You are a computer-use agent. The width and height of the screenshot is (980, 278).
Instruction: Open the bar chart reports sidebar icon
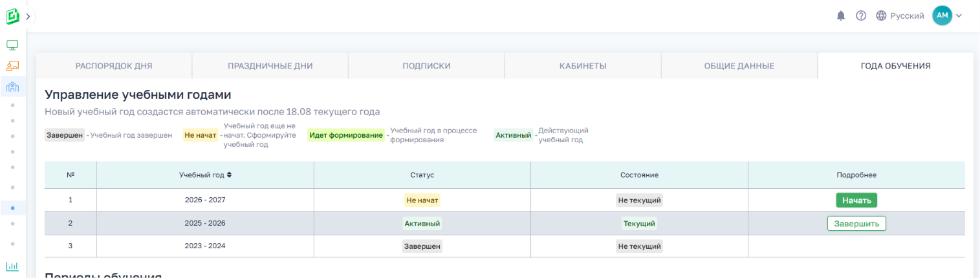point(12,266)
